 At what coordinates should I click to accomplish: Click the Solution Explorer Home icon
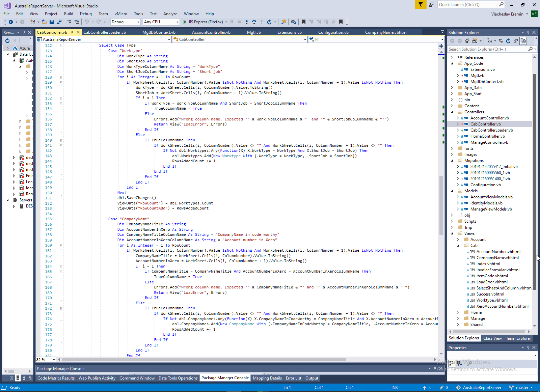click(467, 41)
